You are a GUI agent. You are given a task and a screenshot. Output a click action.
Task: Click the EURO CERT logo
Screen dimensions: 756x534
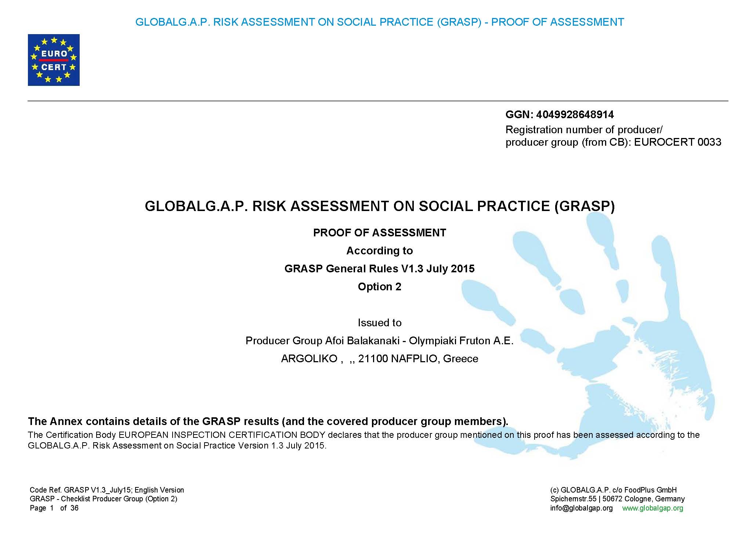tap(54, 60)
